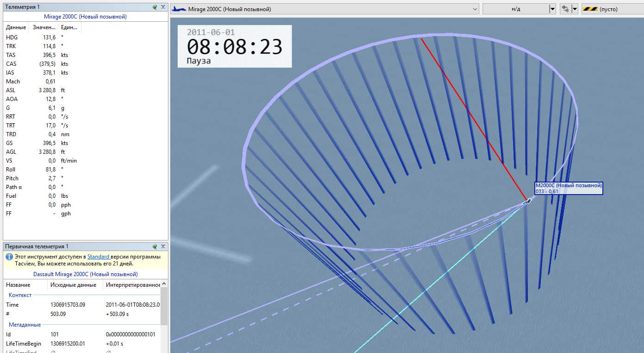Viewport: 644px width, 353px height.
Task: Click the info icon in yellow notice
Action: (9, 257)
